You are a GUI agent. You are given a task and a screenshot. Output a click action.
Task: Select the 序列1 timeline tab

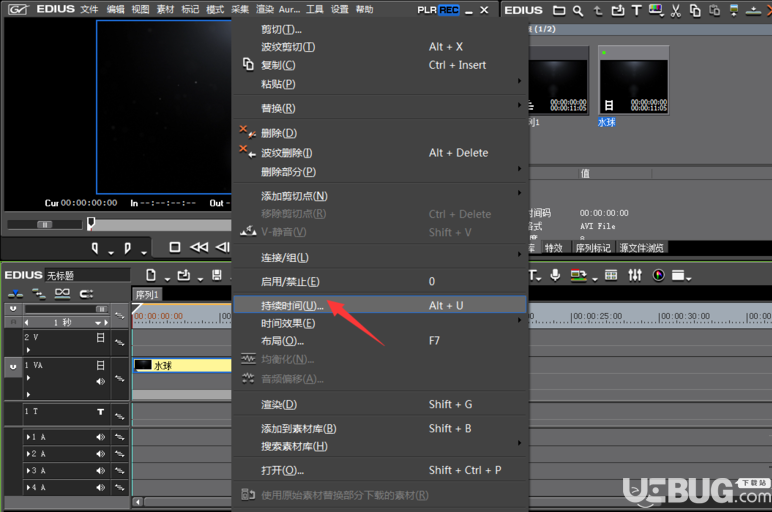pyautogui.click(x=147, y=295)
